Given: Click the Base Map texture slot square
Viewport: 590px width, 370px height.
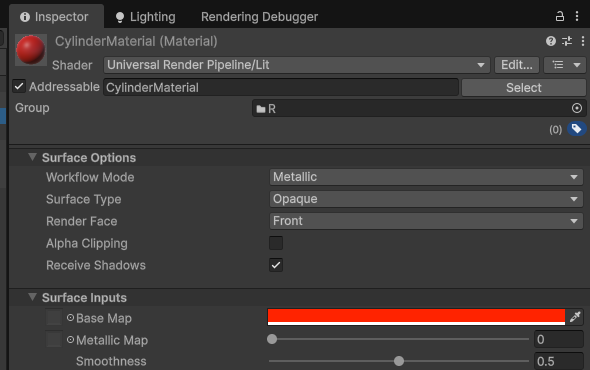Looking at the screenshot, I should [x=54, y=317].
